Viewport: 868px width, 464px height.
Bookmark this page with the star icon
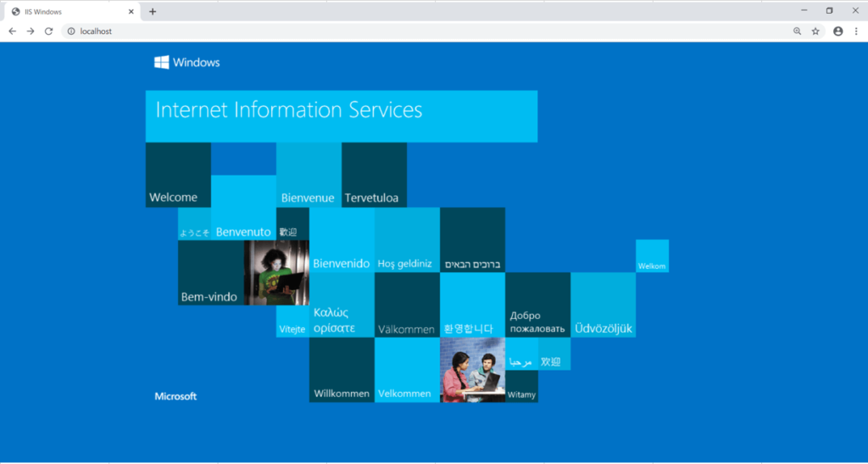[815, 31]
